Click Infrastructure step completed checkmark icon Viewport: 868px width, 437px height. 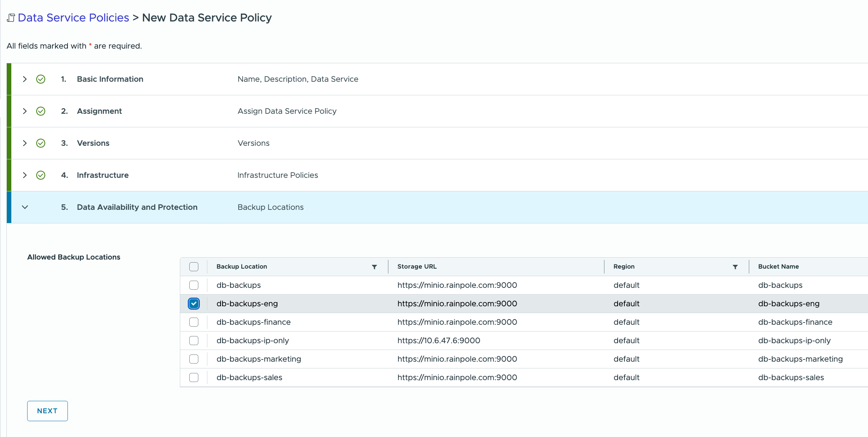click(41, 175)
